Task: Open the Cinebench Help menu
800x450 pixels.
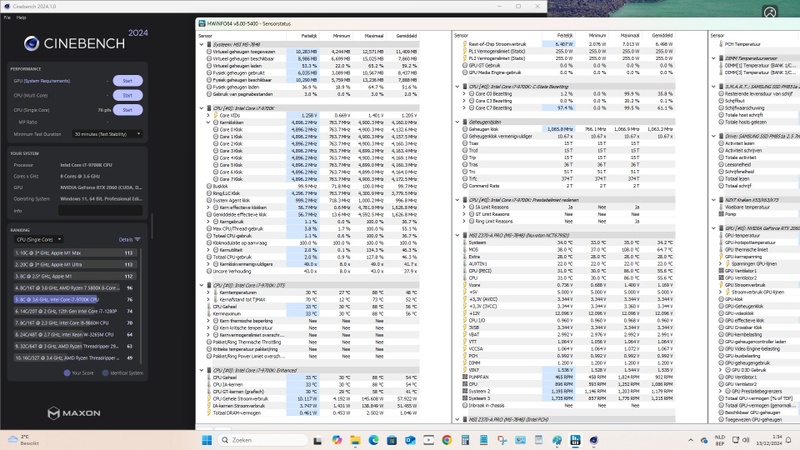Action: [x=21, y=17]
